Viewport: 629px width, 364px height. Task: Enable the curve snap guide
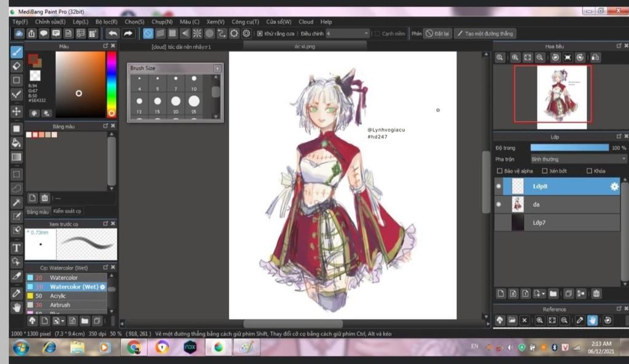(221, 34)
